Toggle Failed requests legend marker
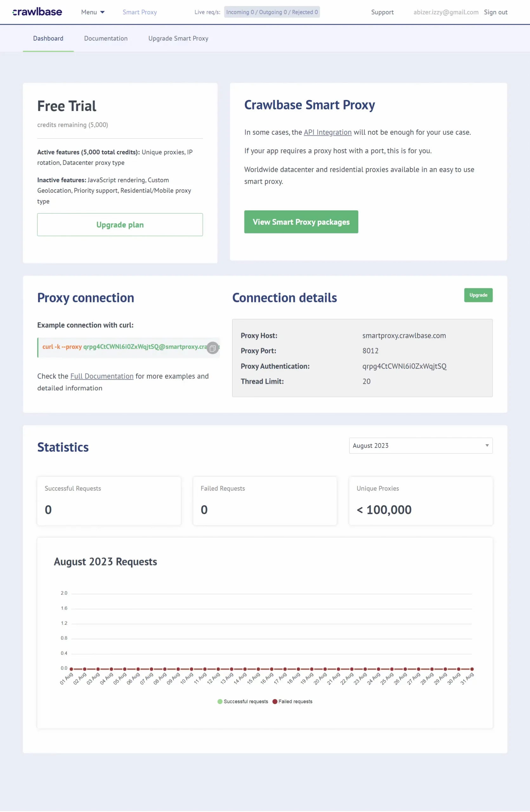The height and width of the screenshot is (812, 530). tap(275, 701)
